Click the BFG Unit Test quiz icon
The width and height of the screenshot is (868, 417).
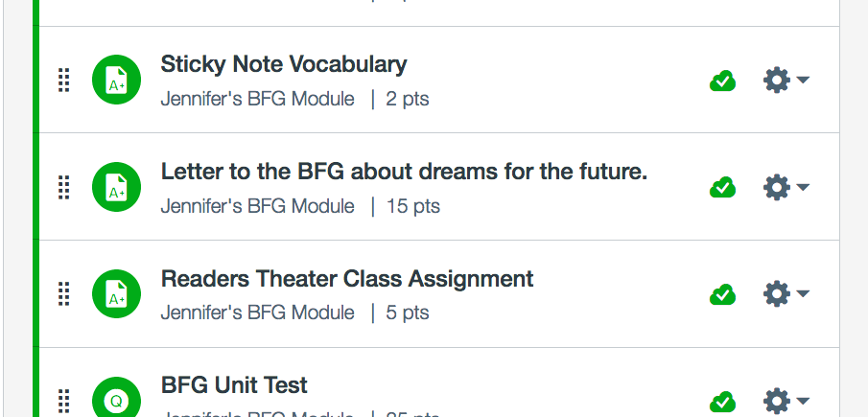click(x=116, y=401)
